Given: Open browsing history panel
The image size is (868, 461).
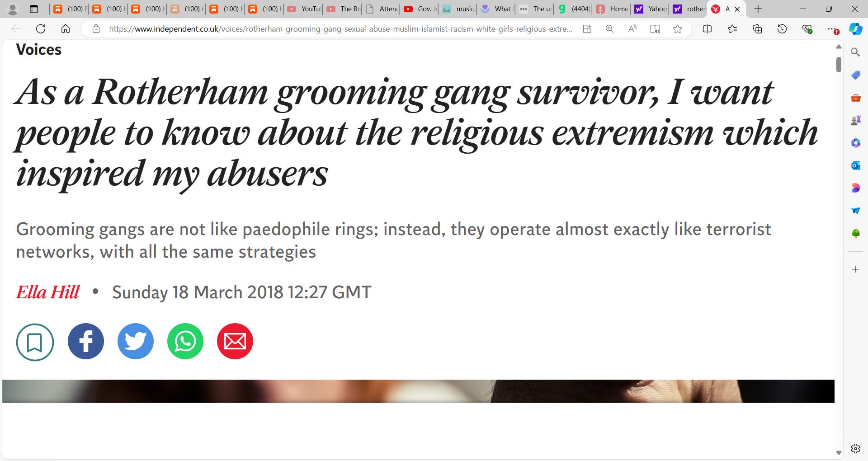Looking at the screenshot, I should click(x=782, y=29).
